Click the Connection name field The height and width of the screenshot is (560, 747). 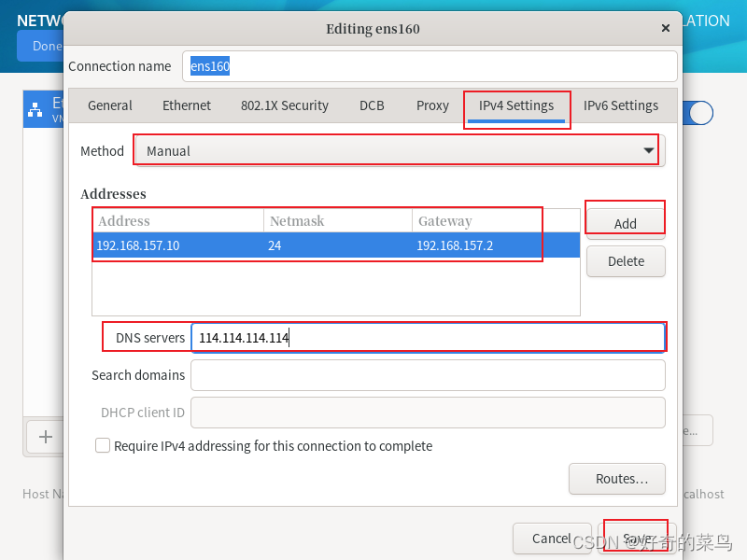(430, 66)
